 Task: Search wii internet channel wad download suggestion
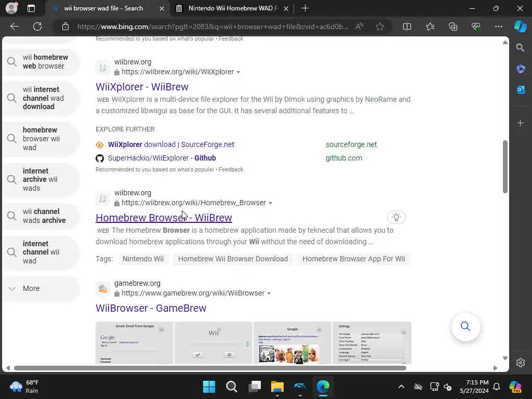pyautogui.click(x=41, y=98)
